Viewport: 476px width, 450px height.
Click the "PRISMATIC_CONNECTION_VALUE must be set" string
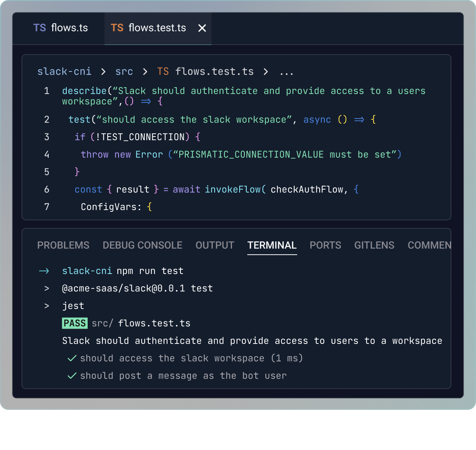pyautogui.click(x=285, y=154)
